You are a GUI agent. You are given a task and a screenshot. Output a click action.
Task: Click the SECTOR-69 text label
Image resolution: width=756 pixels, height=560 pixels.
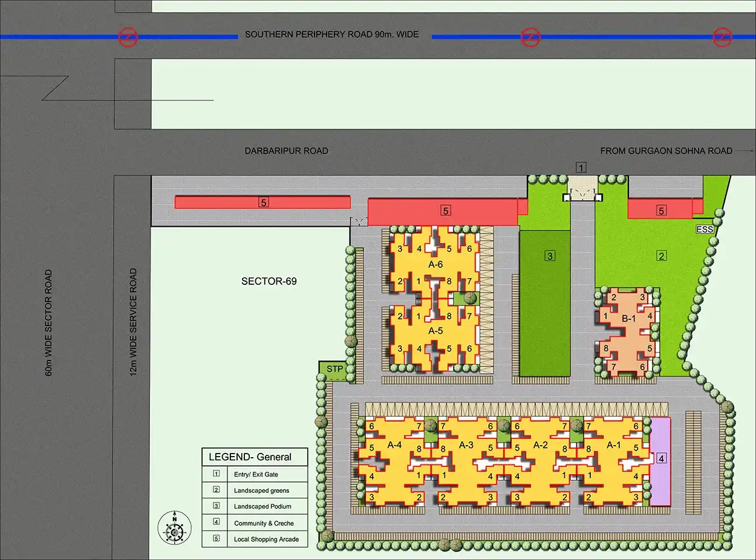[x=269, y=281]
